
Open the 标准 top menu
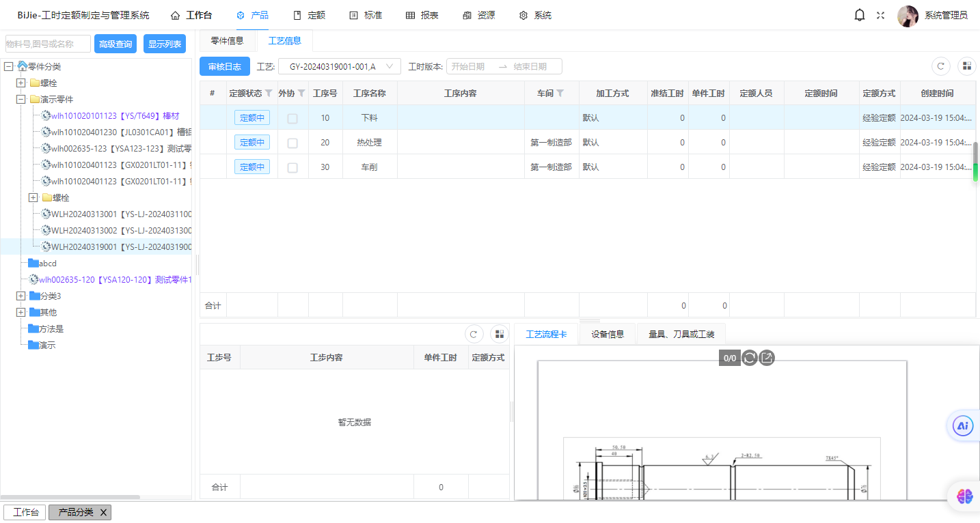(366, 15)
